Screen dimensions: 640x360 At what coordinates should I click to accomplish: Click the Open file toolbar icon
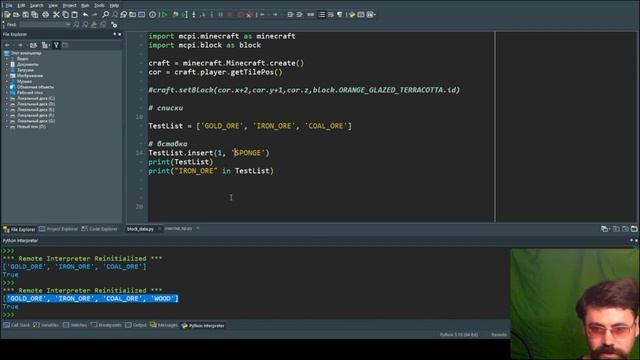(x=16, y=15)
